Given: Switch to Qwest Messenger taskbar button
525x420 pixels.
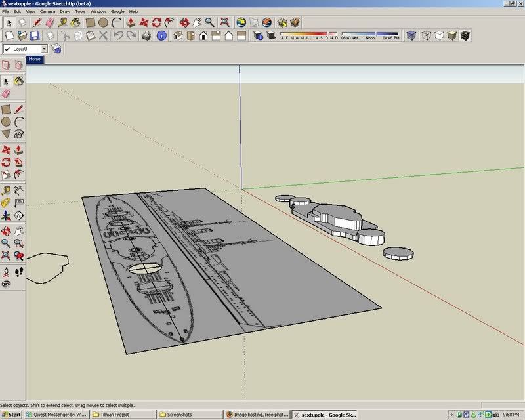Looking at the screenshot, I should click(x=56, y=415).
